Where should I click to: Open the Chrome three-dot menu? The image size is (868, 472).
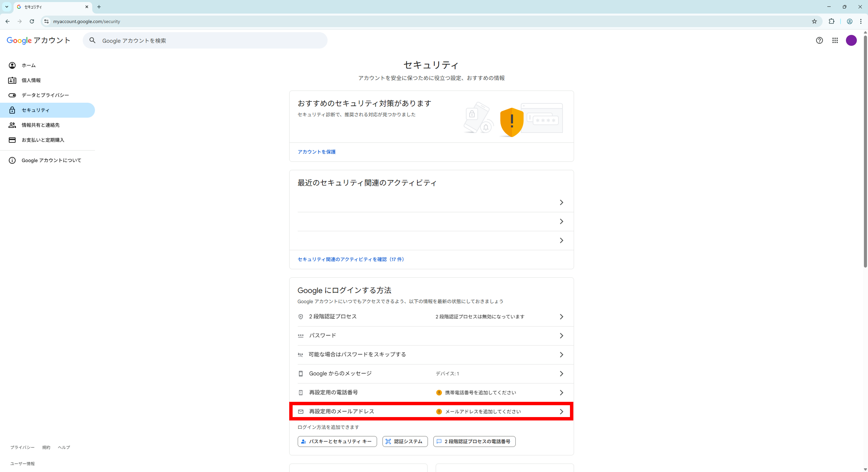click(861, 21)
